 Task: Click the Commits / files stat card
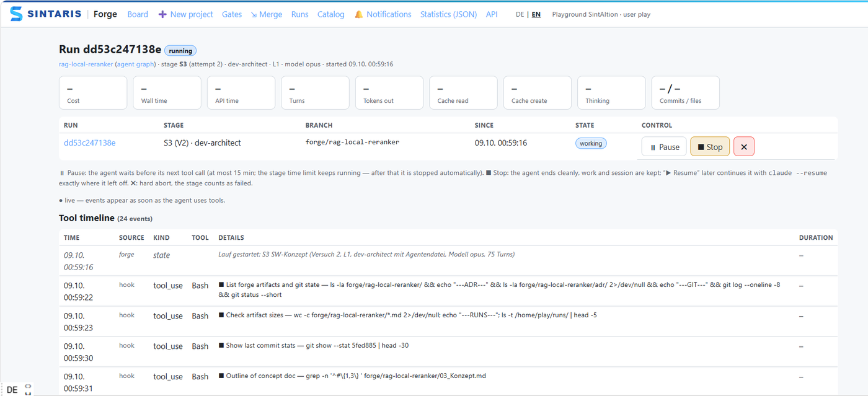686,93
